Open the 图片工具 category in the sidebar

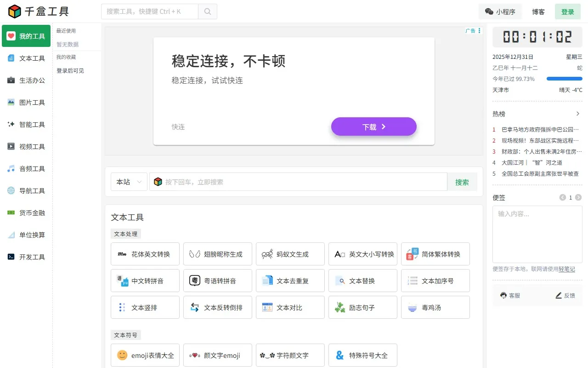click(x=26, y=102)
